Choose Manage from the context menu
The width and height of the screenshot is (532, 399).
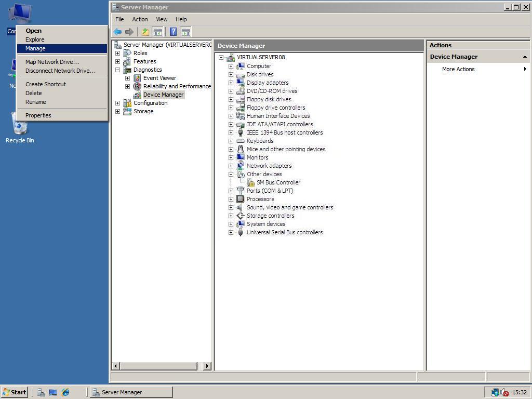tap(62, 48)
